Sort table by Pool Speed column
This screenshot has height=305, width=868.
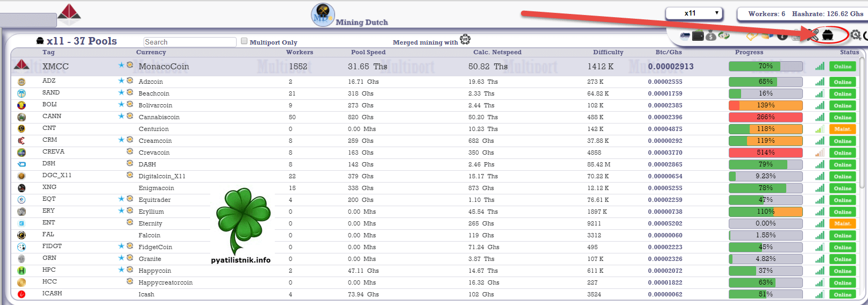click(x=368, y=52)
